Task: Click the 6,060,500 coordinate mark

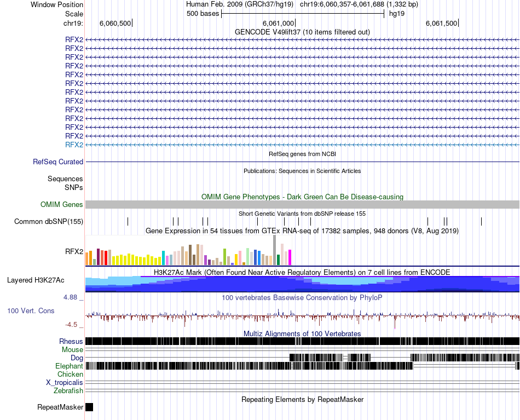Action: click(x=115, y=23)
